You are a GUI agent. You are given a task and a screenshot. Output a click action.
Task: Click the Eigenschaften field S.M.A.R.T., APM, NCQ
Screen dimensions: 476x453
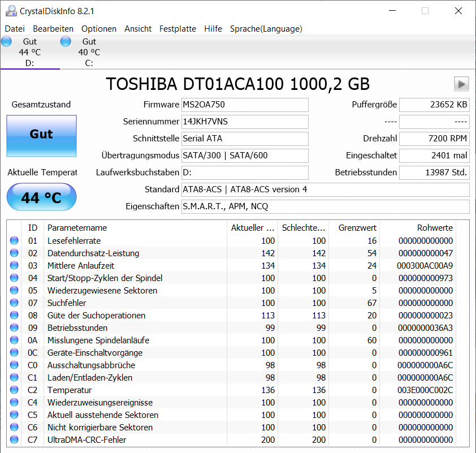coord(326,207)
